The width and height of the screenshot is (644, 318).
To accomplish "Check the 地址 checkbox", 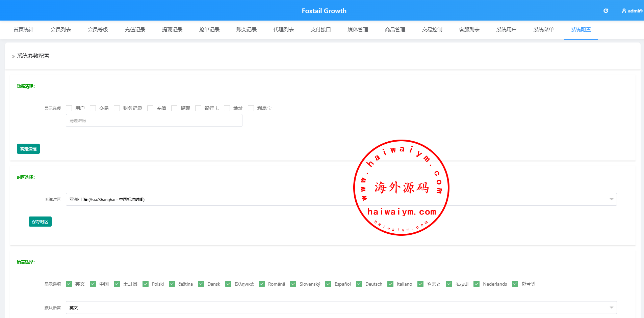I will 227,108.
